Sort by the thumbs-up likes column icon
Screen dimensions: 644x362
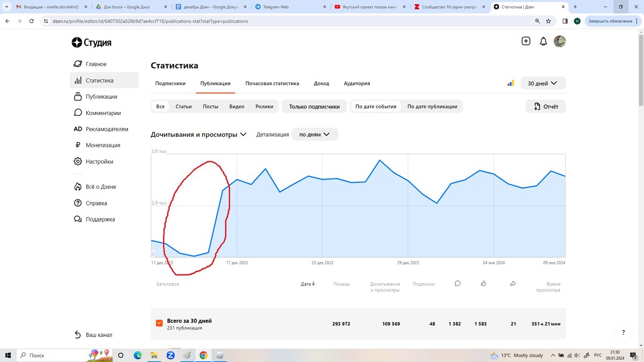click(x=484, y=283)
